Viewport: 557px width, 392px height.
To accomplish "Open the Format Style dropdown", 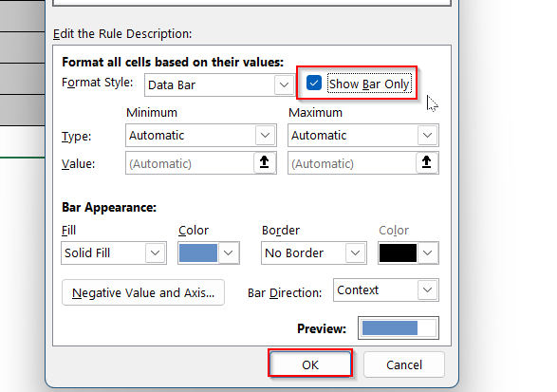I will point(219,84).
